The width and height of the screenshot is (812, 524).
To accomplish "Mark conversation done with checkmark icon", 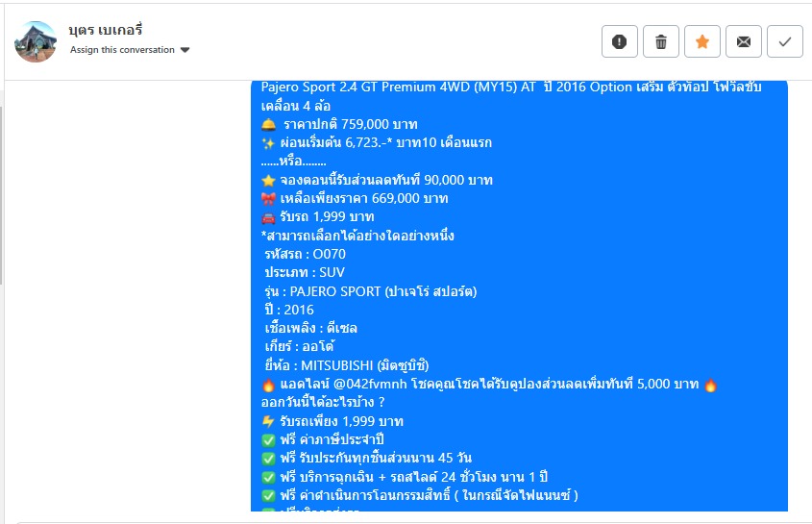I will pos(785,41).
